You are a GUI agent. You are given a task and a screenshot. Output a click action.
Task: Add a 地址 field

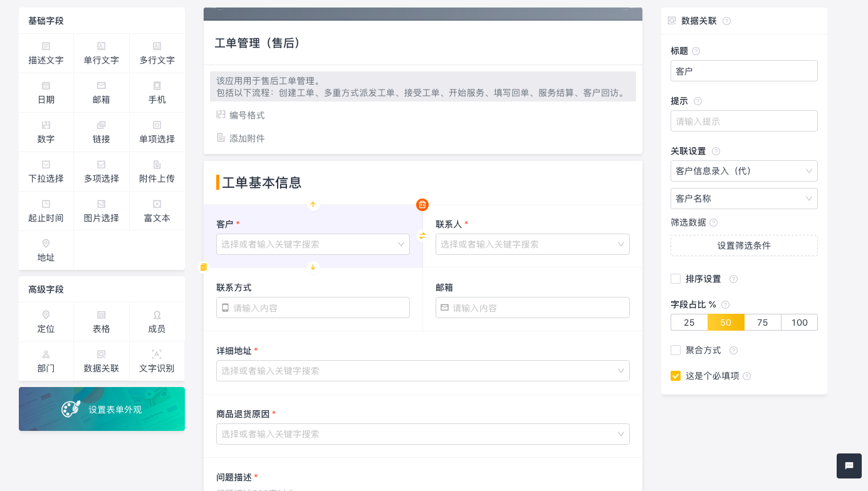(x=46, y=251)
